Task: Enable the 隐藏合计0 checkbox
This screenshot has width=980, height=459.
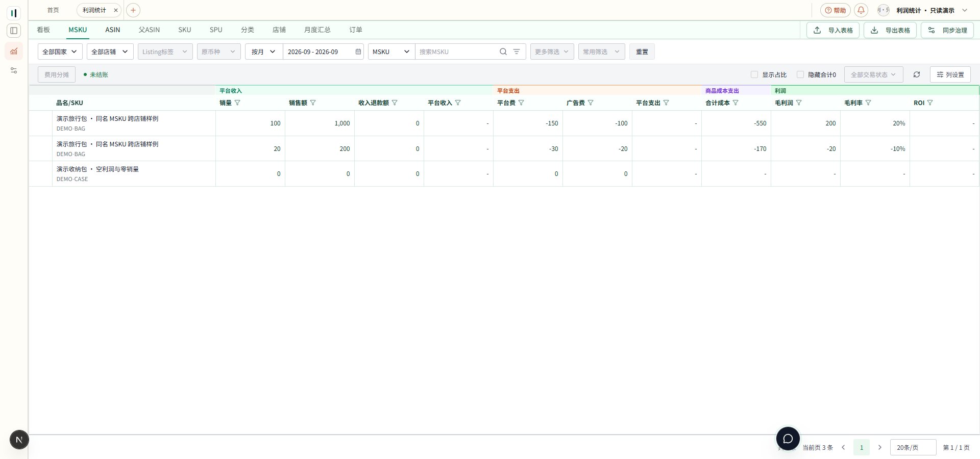Action: coord(800,74)
